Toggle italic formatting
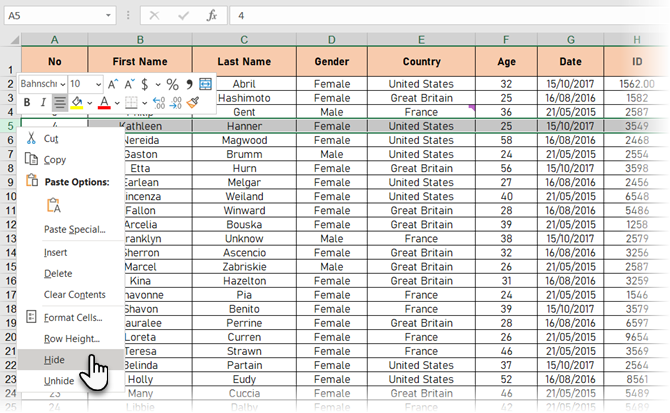The image size is (670, 413). point(43,103)
